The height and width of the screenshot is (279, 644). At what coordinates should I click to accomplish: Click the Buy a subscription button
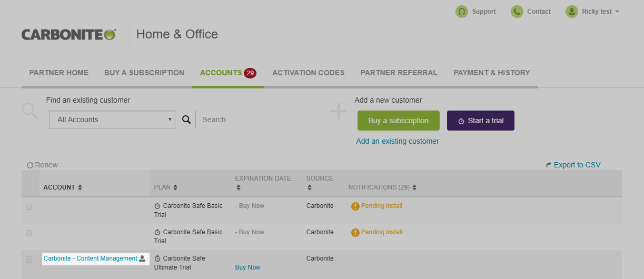point(398,121)
